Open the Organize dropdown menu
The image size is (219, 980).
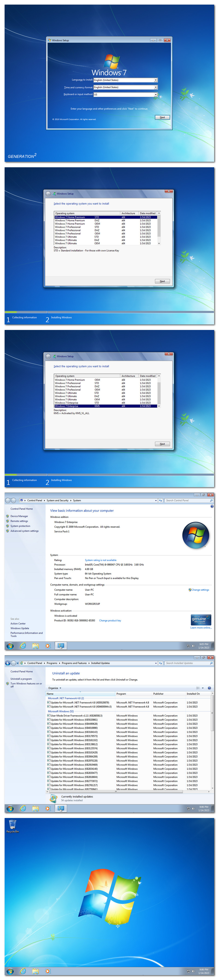tap(55, 688)
